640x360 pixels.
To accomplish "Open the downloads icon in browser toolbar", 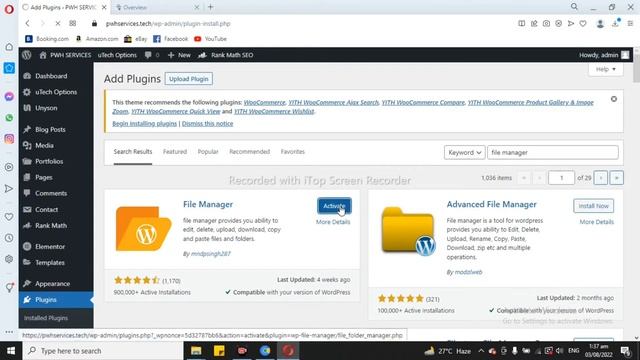I will click(x=616, y=23).
